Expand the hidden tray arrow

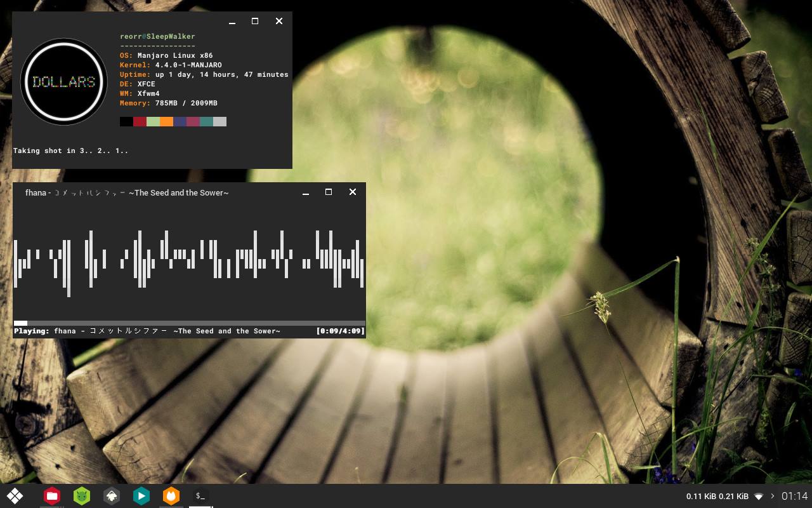click(x=773, y=496)
